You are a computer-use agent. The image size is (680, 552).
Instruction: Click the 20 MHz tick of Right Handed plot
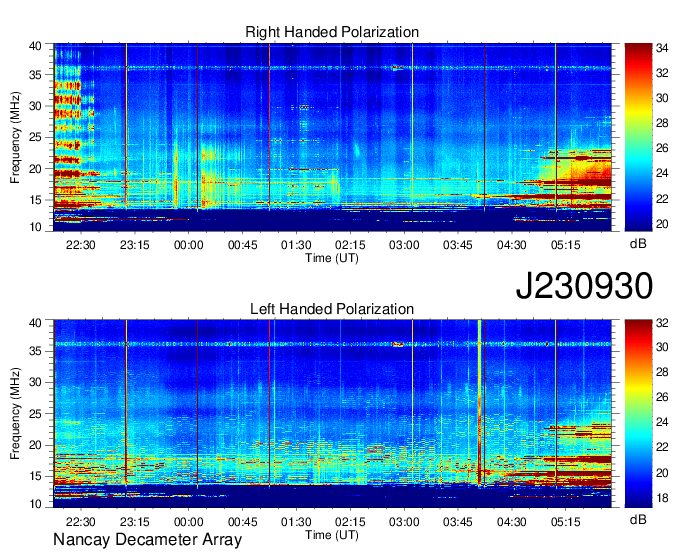[36, 169]
